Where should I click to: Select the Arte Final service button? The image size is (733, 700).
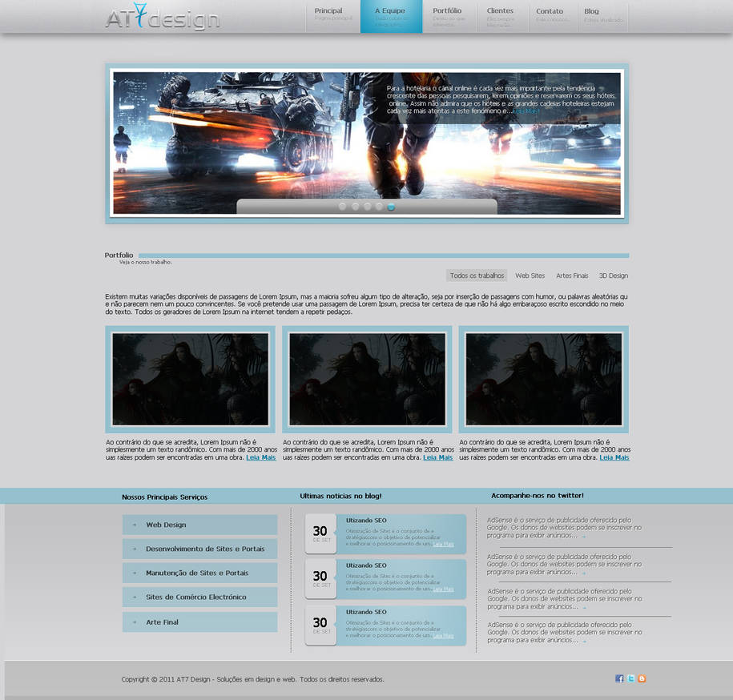tap(200, 622)
